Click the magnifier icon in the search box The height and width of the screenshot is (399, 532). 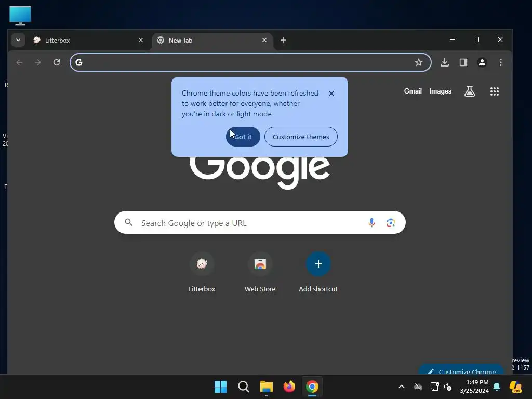coord(129,222)
